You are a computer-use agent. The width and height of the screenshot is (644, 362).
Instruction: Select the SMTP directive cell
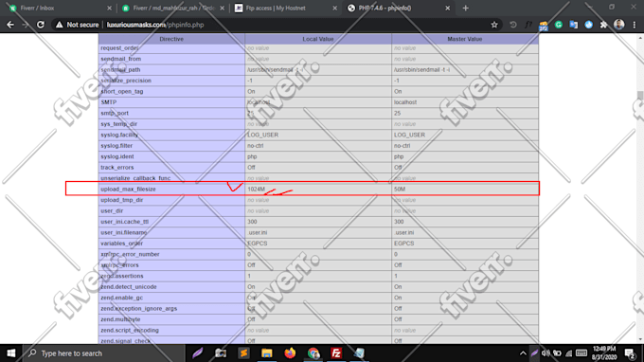171,102
